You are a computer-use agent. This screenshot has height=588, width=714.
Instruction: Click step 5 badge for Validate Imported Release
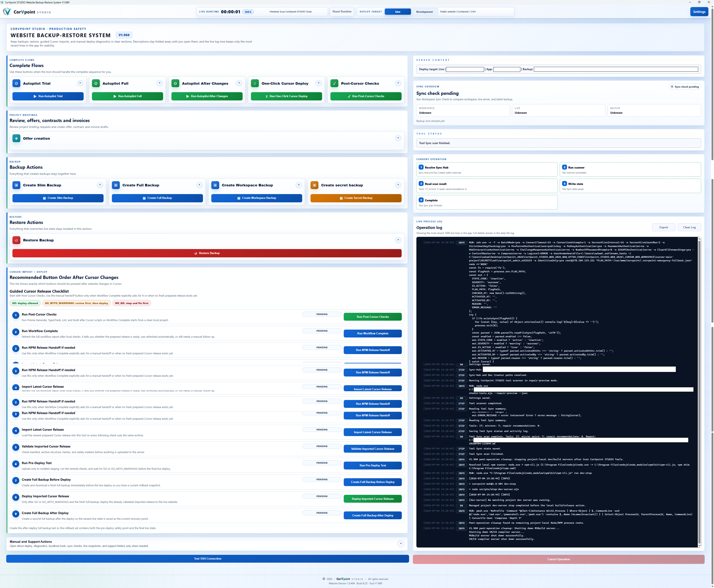(16, 447)
